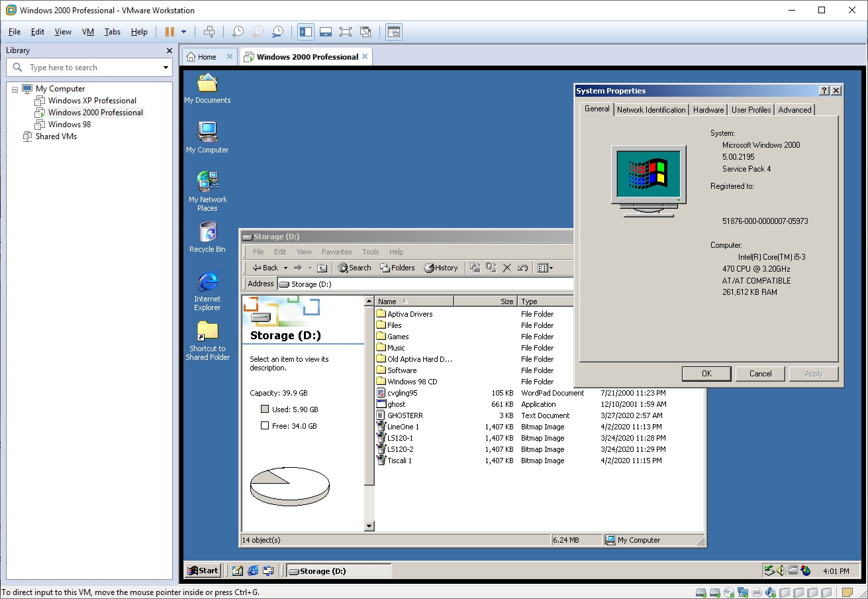The width and height of the screenshot is (868, 599).
Task: Open the snapshot manager toolbar icon
Action: (x=279, y=32)
